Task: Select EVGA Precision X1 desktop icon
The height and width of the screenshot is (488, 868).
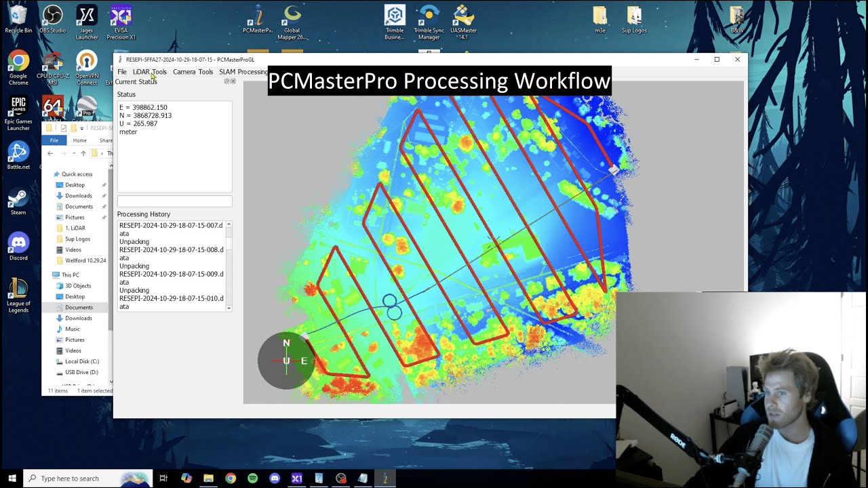Action: coord(121,22)
